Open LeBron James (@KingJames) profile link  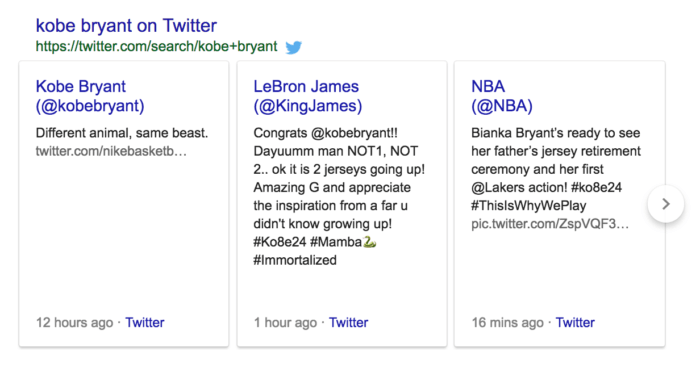point(308,96)
